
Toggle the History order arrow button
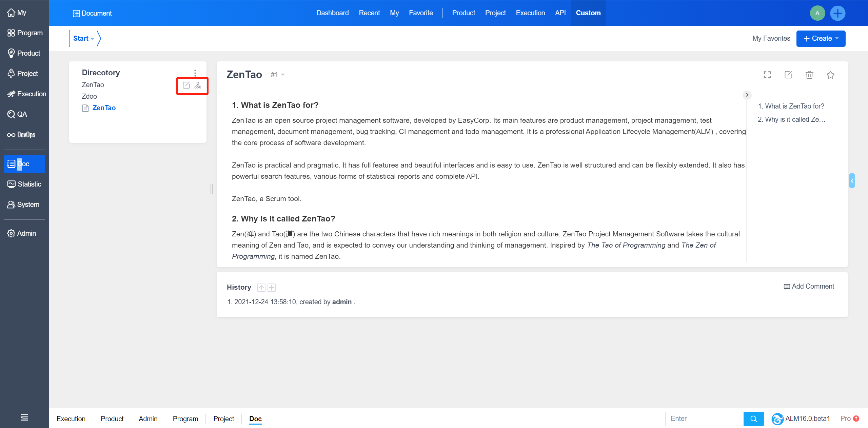(x=261, y=288)
